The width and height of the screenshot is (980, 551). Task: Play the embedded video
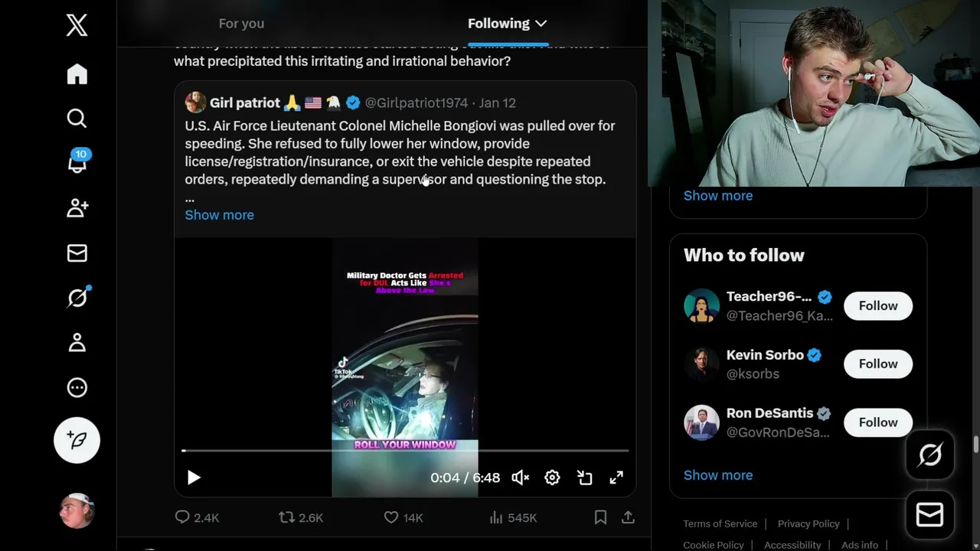[x=194, y=478]
